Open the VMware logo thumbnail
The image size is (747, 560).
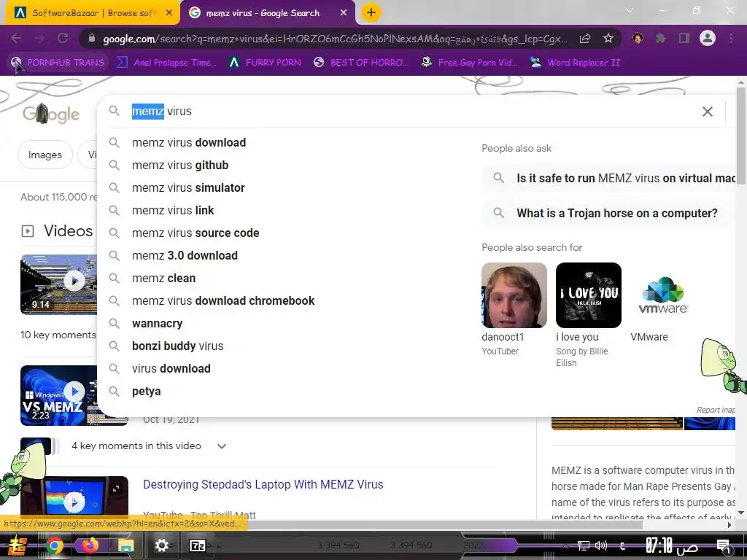pyautogui.click(x=662, y=295)
